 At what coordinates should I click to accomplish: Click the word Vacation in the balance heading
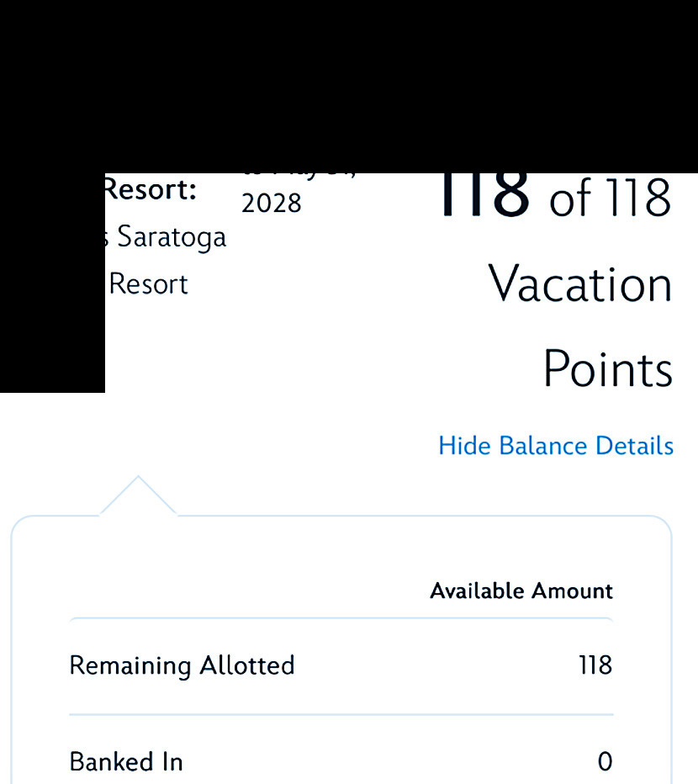point(581,284)
